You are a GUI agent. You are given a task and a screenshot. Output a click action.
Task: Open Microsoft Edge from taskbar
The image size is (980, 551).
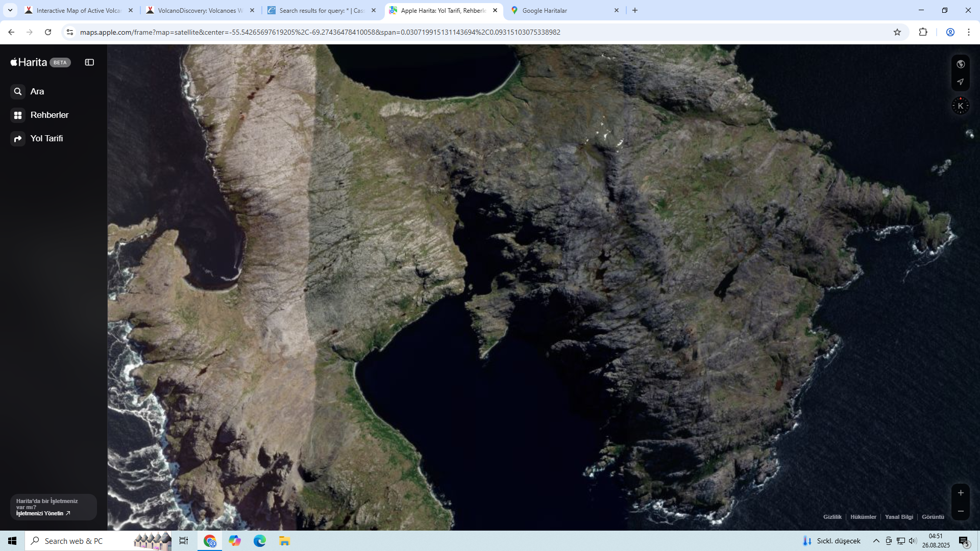click(x=259, y=541)
